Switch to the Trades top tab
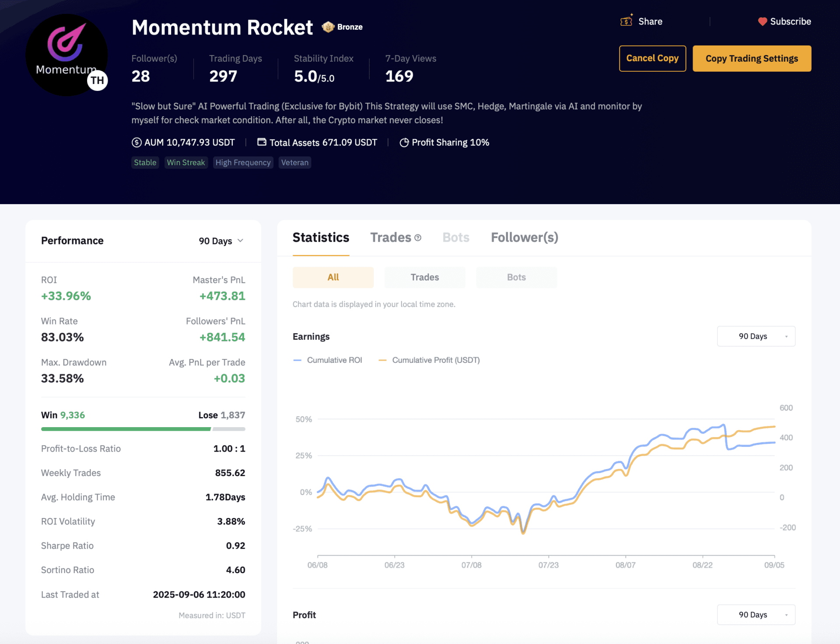The height and width of the screenshot is (644, 840). [390, 237]
